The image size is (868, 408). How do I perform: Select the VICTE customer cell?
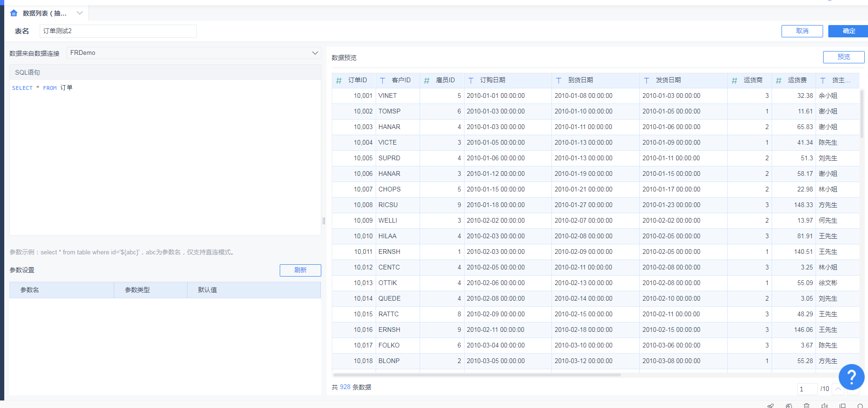tap(397, 143)
